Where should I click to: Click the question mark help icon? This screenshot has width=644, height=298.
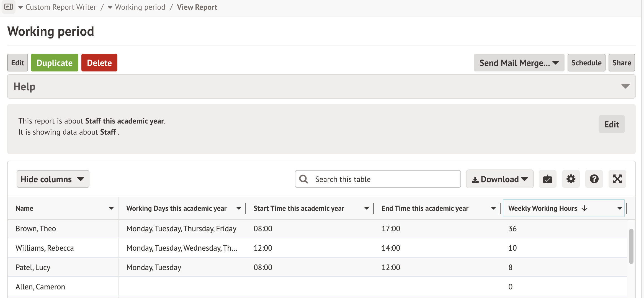click(x=594, y=179)
